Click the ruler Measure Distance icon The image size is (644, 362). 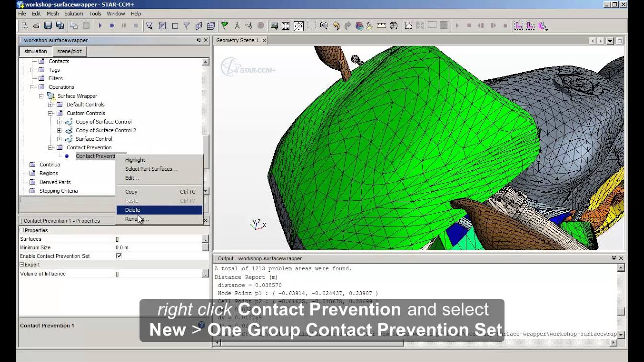[381, 26]
